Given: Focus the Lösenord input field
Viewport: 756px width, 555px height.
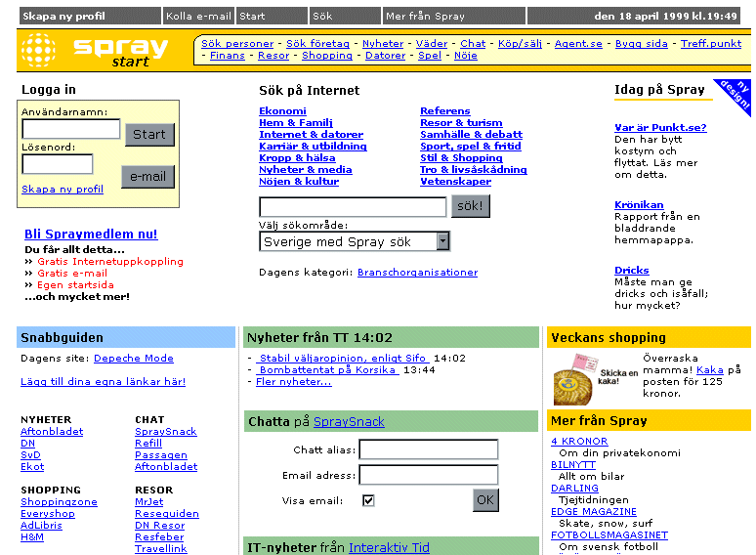Looking at the screenshot, I should pyautogui.click(x=58, y=164).
